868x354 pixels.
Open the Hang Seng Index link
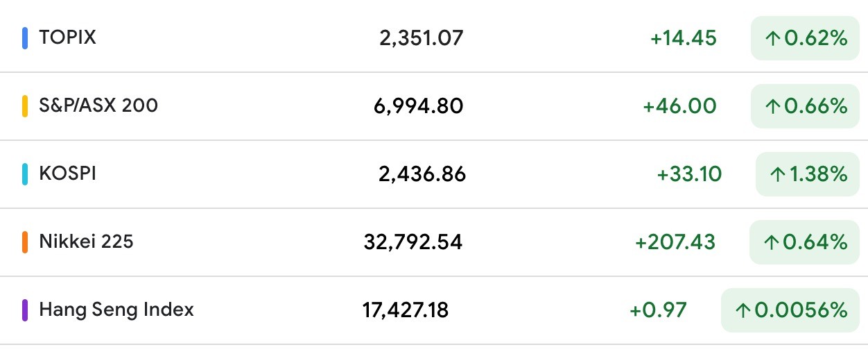coord(116,310)
